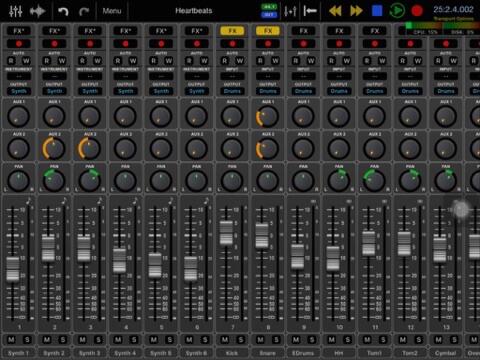Solo the Kick channel
The image size is (480, 360).
click(x=241, y=340)
